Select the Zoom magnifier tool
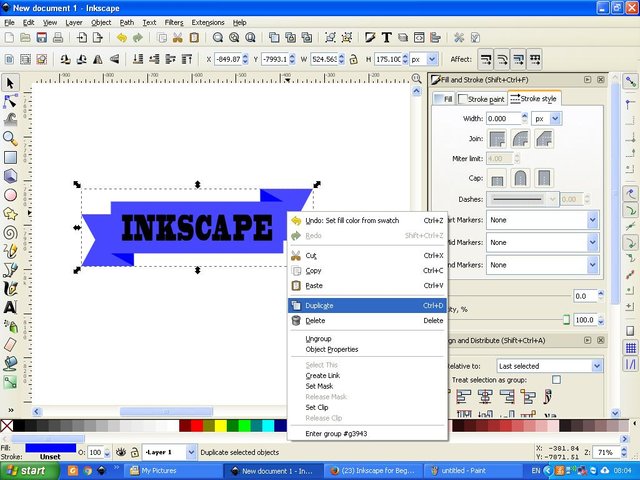The width and height of the screenshot is (640, 480). pyautogui.click(x=10, y=138)
